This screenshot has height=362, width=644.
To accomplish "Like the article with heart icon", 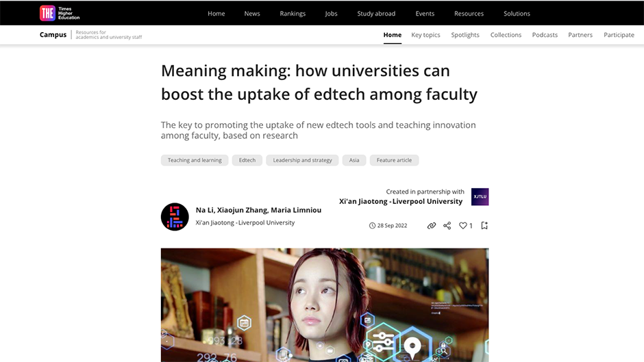I will [463, 226].
